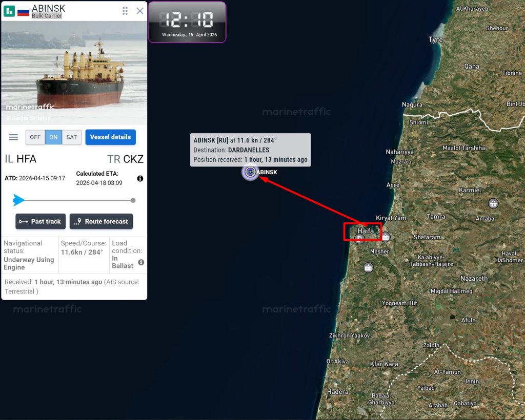Open the ABINSK ship photo thumbnail
The height and width of the screenshot is (420, 525).
(x=74, y=73)
